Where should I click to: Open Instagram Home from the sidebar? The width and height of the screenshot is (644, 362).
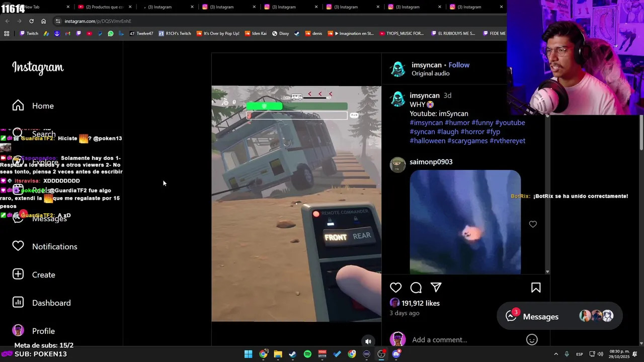33,106
